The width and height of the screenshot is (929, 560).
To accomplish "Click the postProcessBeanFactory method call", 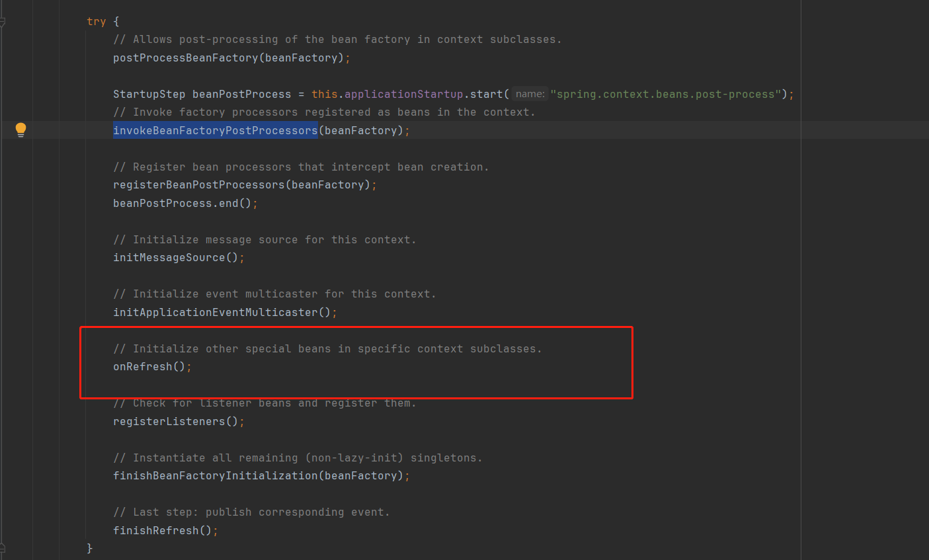I will pyautogui.click(x=185, y=58).
